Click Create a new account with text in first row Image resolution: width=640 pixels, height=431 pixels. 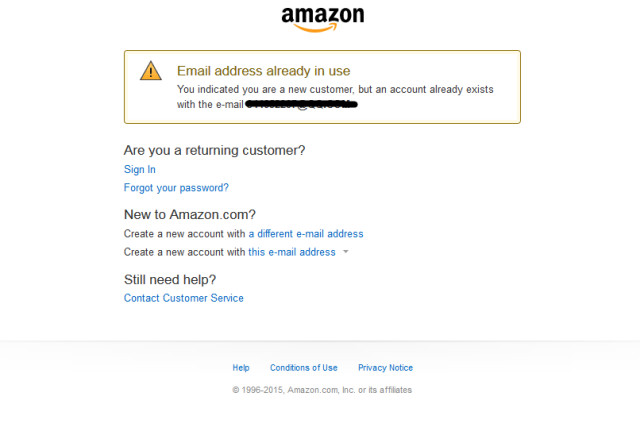pos(184,234)
